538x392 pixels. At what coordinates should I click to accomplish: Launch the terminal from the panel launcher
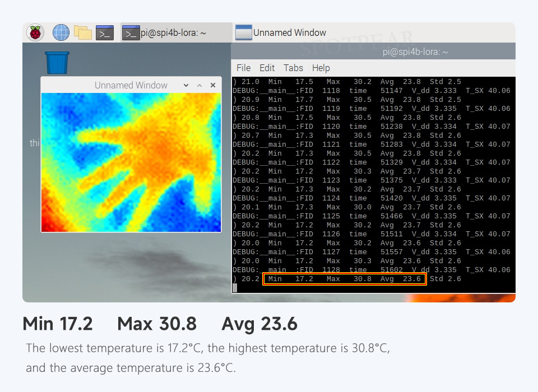point(105,32)
